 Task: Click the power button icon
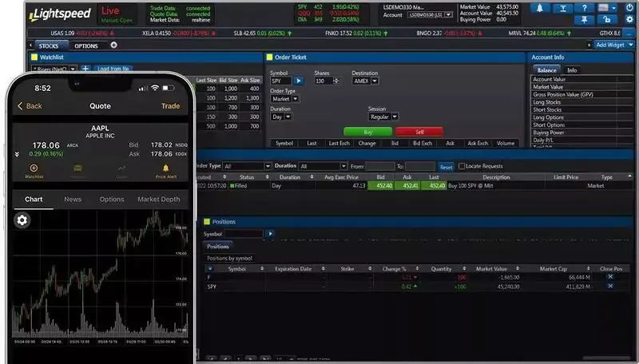tap(629, 8)
